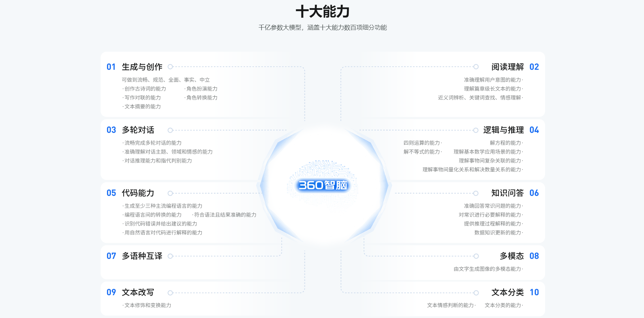Screen dimensions: 644x318
Task: Select the 文本分类 section heading
Action: tap(508, 292)
